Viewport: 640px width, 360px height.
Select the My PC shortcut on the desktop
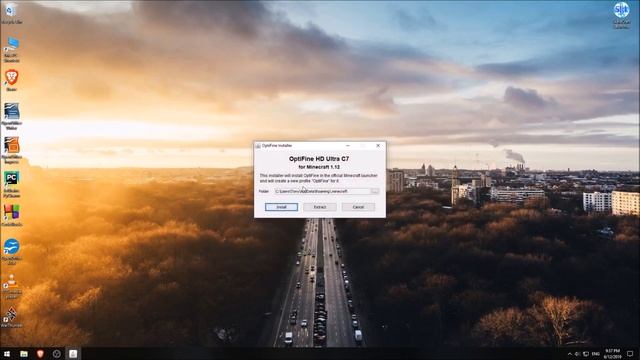click(11, 49)
